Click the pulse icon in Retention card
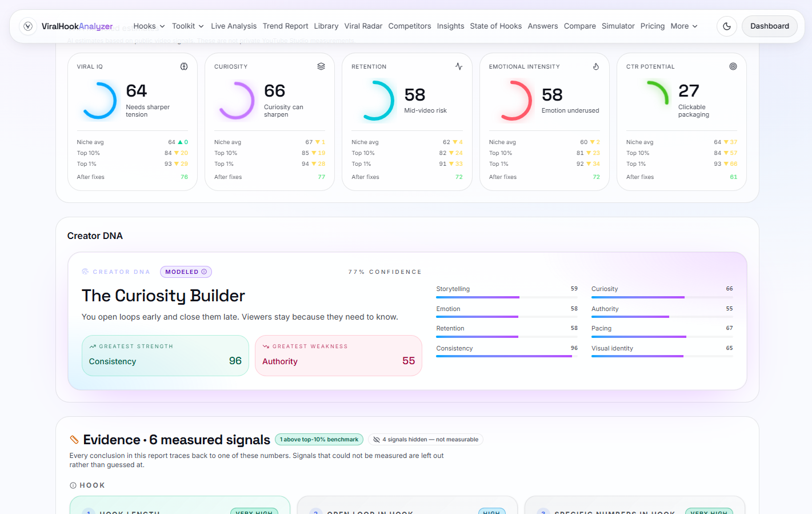Image resolution: width=812 pixels, height=514 pixels. click(x=459, y=66)
